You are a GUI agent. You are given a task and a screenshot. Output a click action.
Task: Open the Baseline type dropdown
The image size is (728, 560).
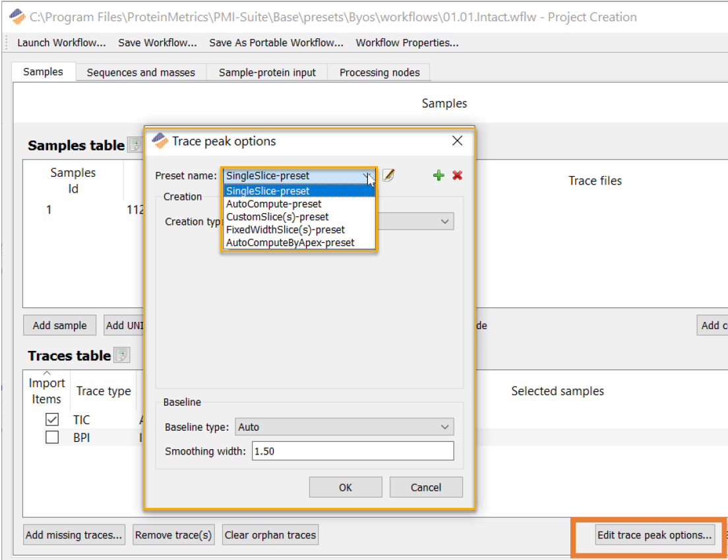point(344,427)
